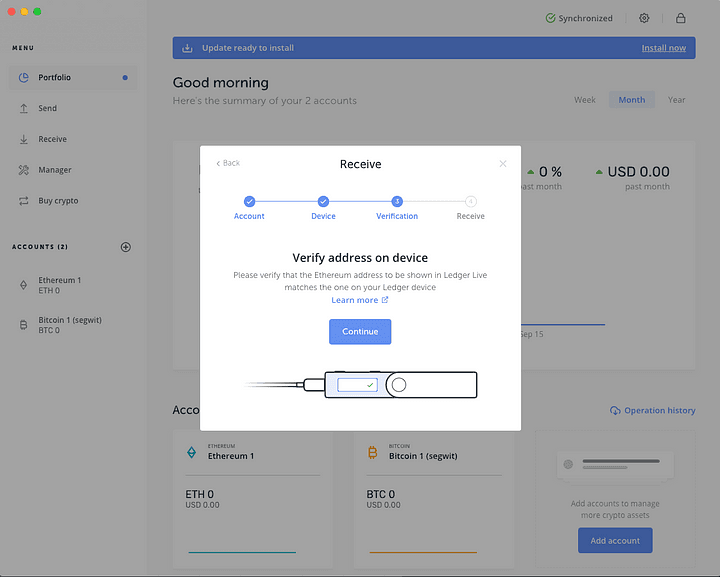Open the Bitcoin 1 (segwit) account card

(x=434, y=499)
